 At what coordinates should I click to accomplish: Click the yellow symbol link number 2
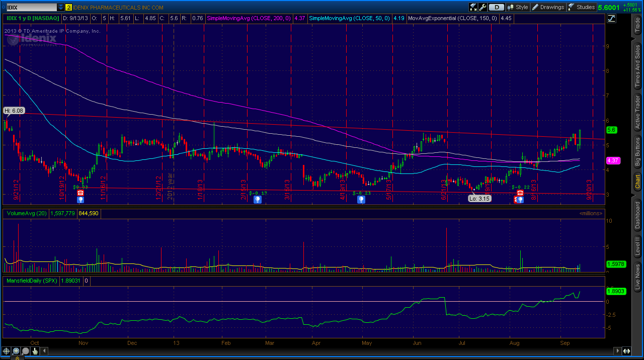[69, 8]
